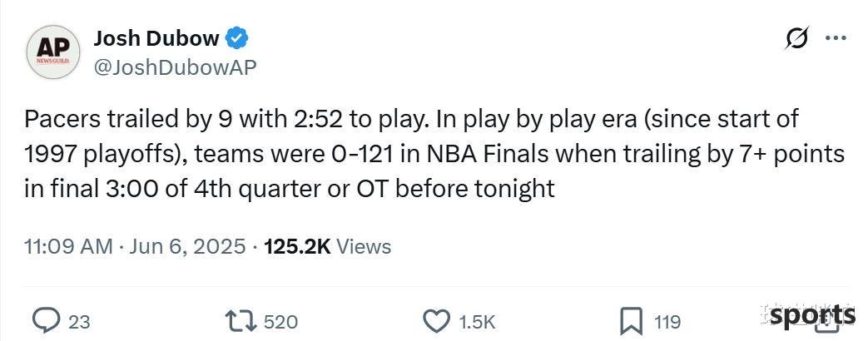Viewport: 868px width, 341px height.
Task: Click the 119 bookmarks count
Action: [x=667, y=322]
